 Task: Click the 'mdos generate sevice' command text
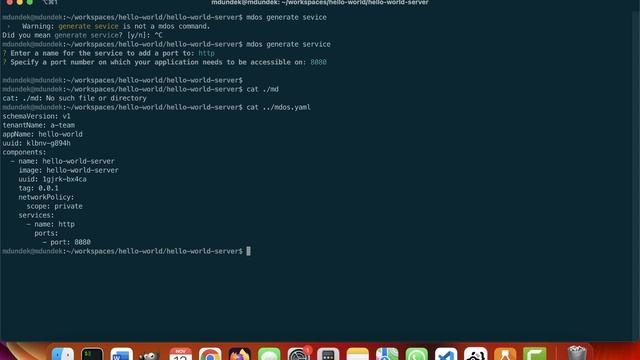coord(287,17)
